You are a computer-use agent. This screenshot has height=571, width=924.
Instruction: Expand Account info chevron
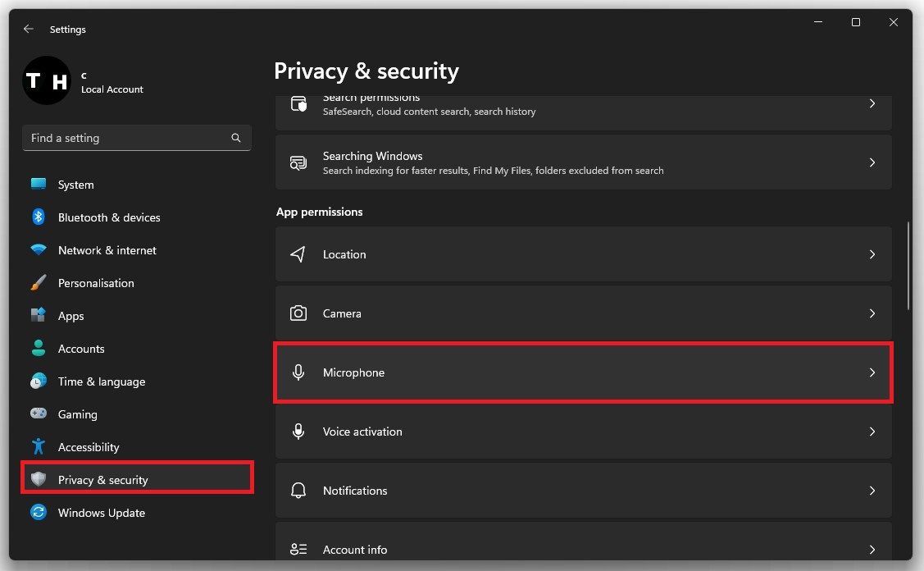click(872, 549)
